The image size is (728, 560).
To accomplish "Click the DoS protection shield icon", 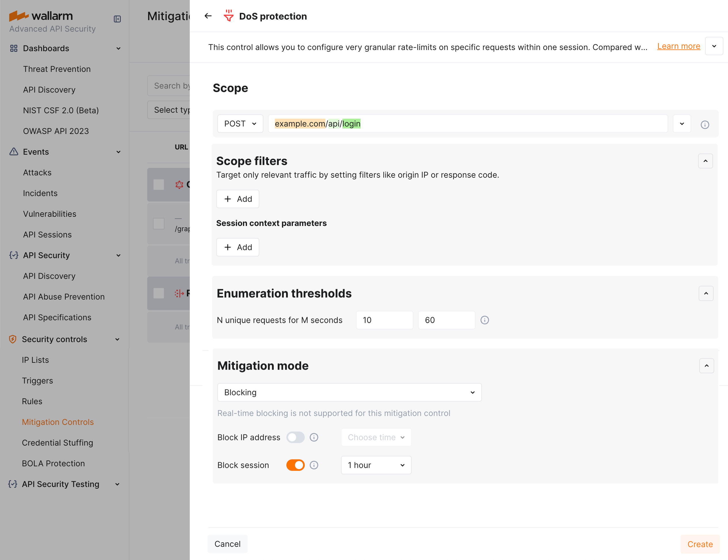I will [228, 16].
